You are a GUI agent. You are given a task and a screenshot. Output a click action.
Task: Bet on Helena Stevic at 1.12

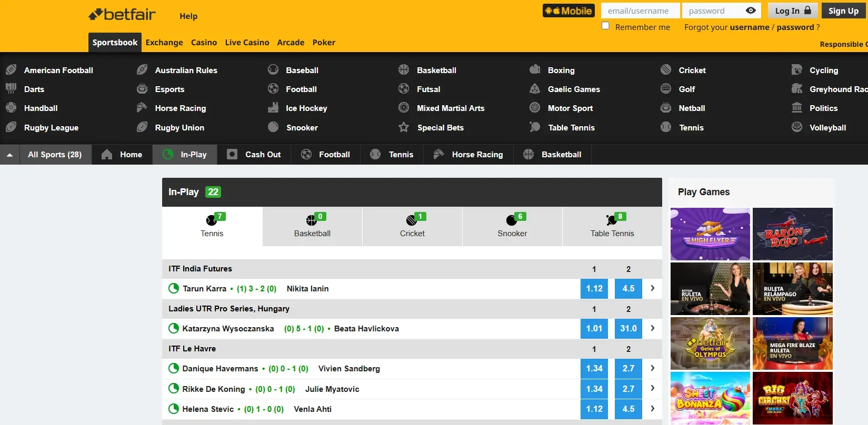pyautogui.click(x=594, y=409)
